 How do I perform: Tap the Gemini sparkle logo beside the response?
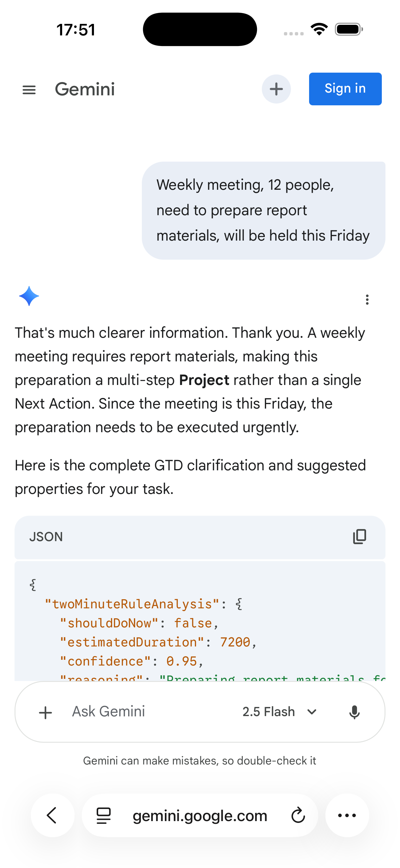[29, 296]
